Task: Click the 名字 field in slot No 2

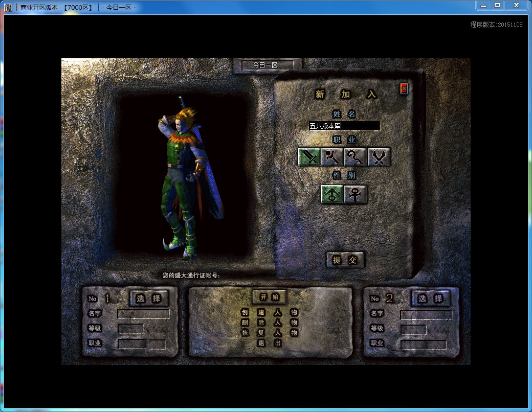Action: tap(426, 315)
